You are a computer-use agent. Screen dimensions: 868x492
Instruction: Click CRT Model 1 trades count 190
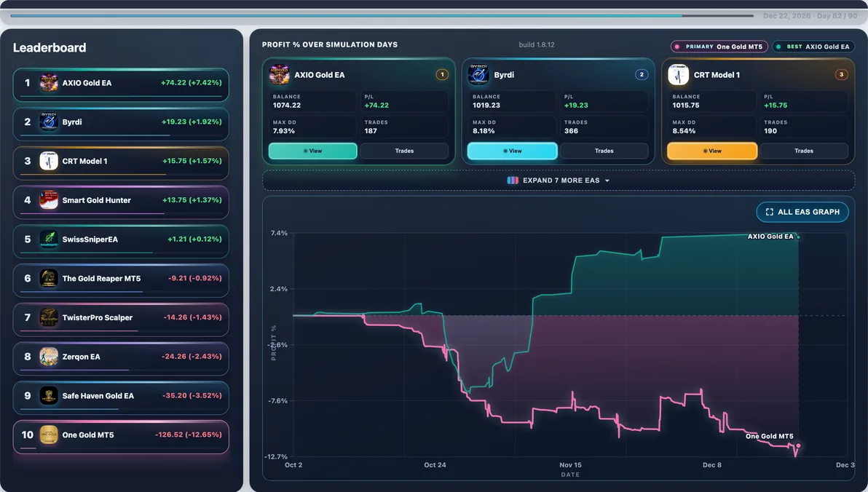pos(770,131)
